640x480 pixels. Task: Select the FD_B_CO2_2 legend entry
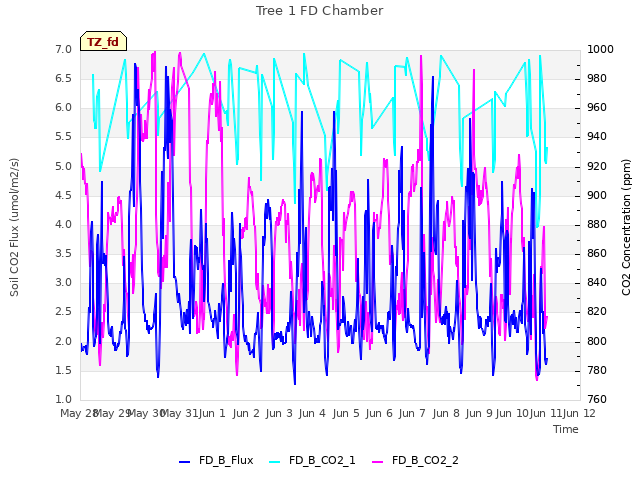pos(415,460)
